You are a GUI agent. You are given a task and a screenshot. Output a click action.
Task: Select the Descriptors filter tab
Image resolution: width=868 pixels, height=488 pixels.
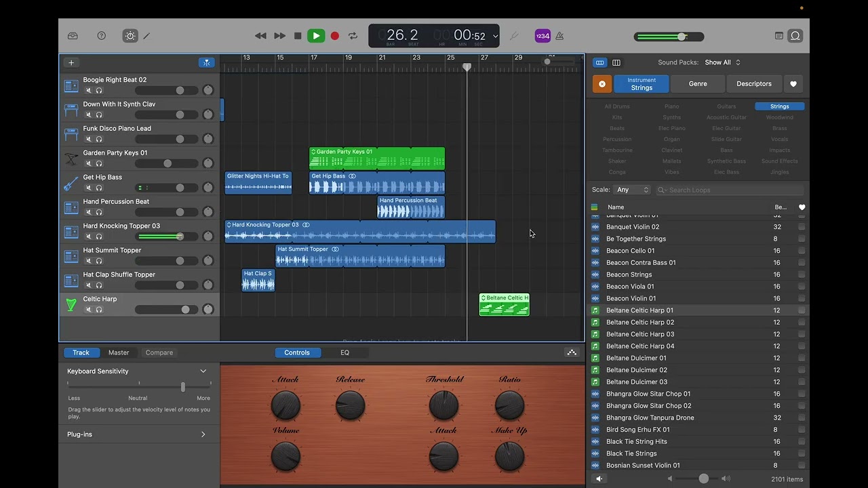(754, 84)
